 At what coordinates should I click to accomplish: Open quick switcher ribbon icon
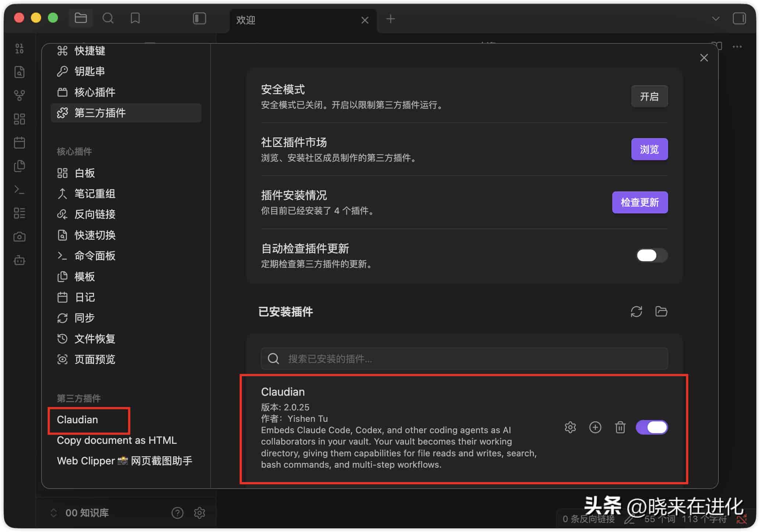pyautogui.click(x=19, y=72)
